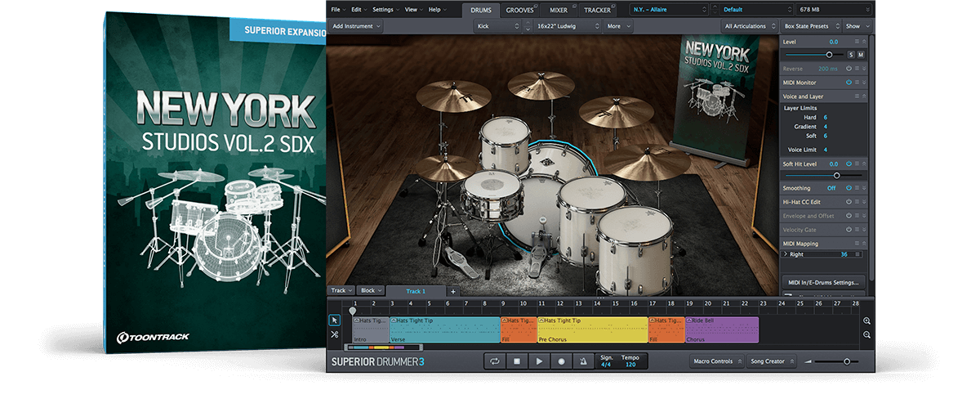980x399 pixels.
Task: Open MIDI In/E-Drums Settings
Action: [823, 282]
